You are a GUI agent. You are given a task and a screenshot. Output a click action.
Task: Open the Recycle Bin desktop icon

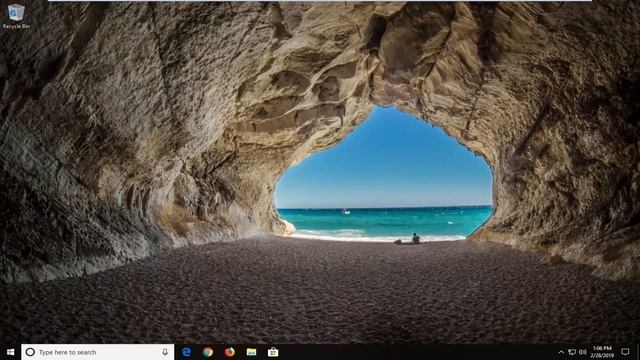click(x=16, y=16)
